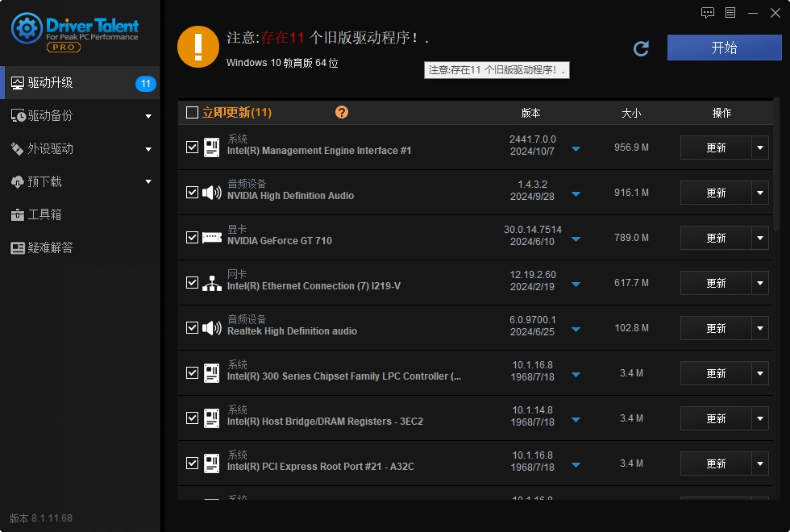Screen dimensions: 790x532
Task: Open the 工具箱 sidebar item
Action: click(80, 214)
